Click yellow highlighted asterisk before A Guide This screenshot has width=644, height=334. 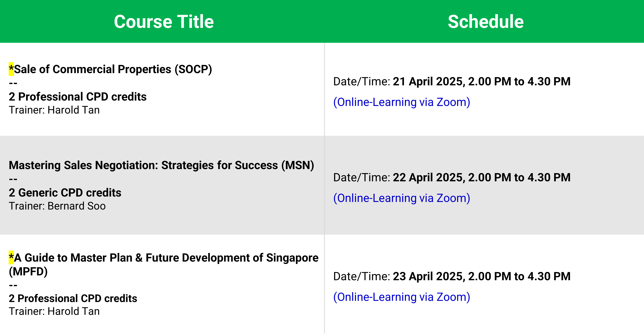coord(11,257)
